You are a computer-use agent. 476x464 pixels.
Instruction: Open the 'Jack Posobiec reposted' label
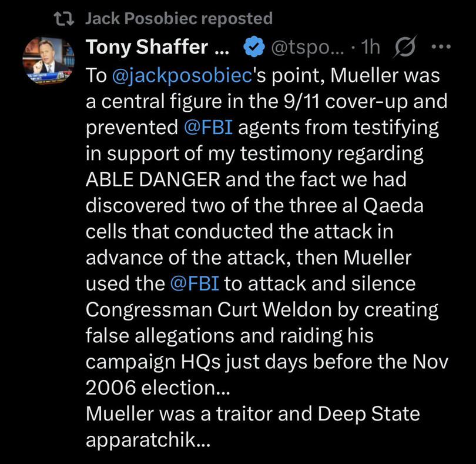coord(179,19)
